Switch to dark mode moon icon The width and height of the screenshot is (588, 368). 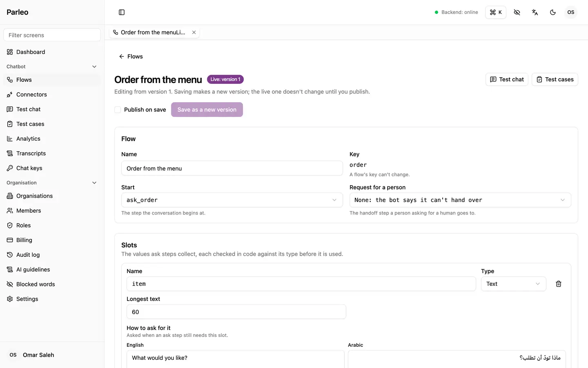click(x=553, y=12)
